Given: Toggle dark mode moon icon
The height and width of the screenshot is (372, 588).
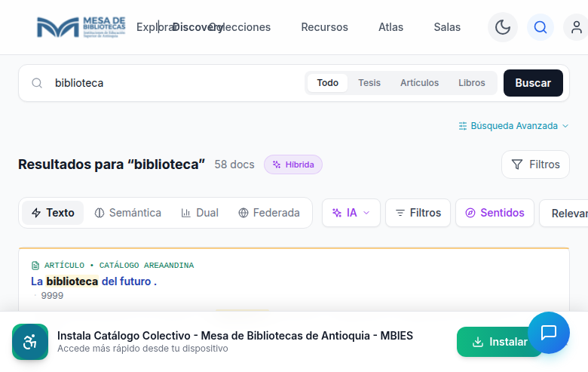Looking at the screenshot, I should click(x=503, y=27).
